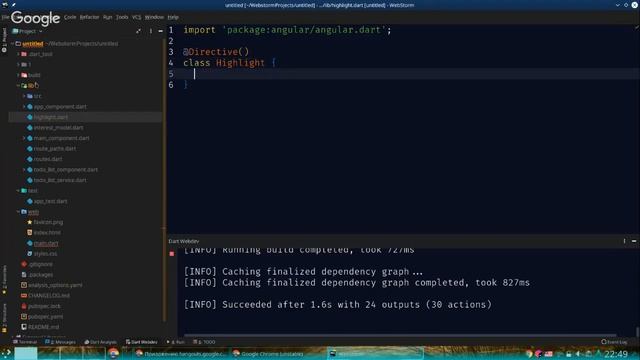
Task: Open routes.dart file
Action: (x=48, y=159)
